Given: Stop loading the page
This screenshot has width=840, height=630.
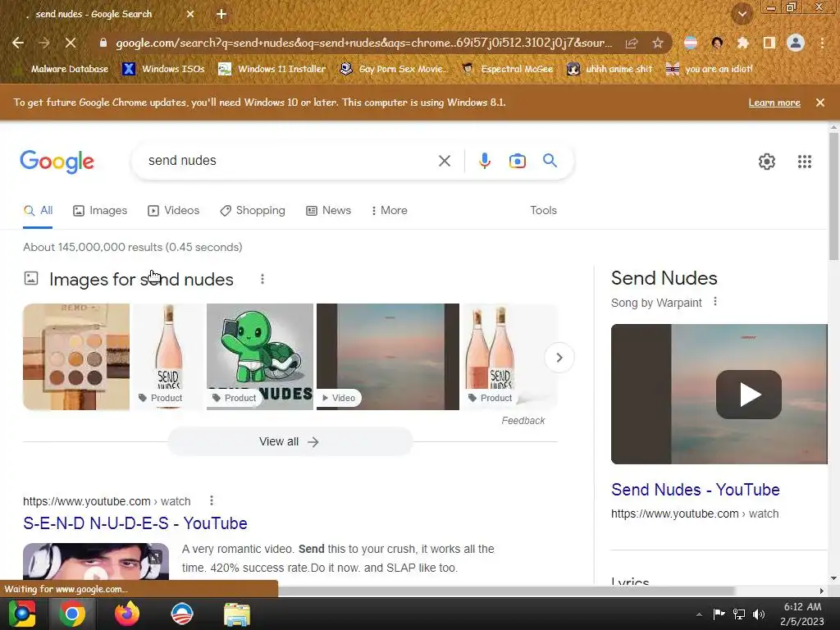Looking at the screenshot, I should click(71, 43).
